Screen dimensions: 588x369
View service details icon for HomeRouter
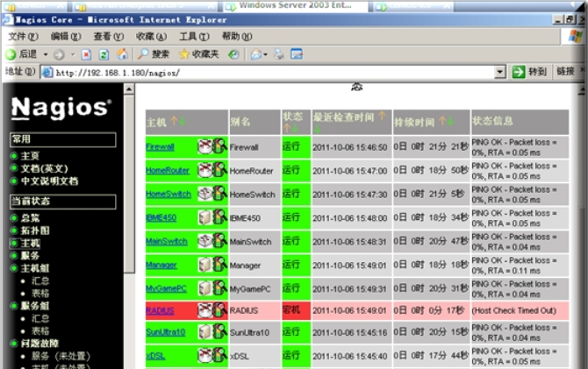tap(220, 170)
